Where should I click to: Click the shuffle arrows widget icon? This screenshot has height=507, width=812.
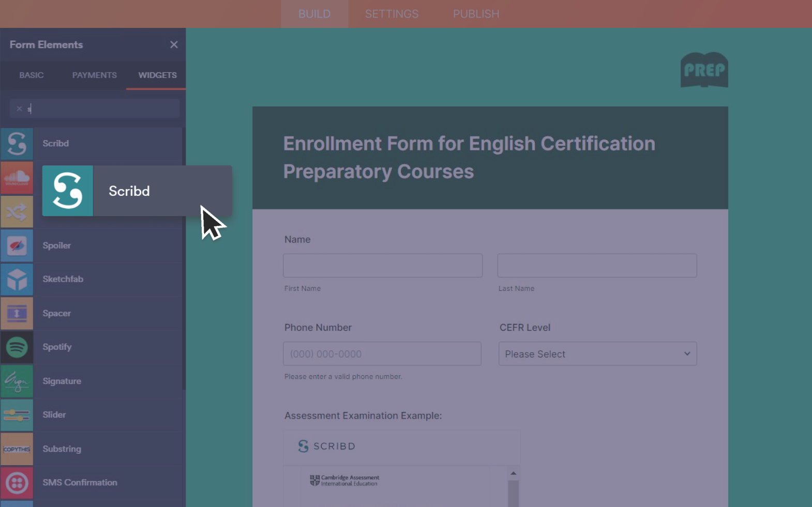coord(17,212)
